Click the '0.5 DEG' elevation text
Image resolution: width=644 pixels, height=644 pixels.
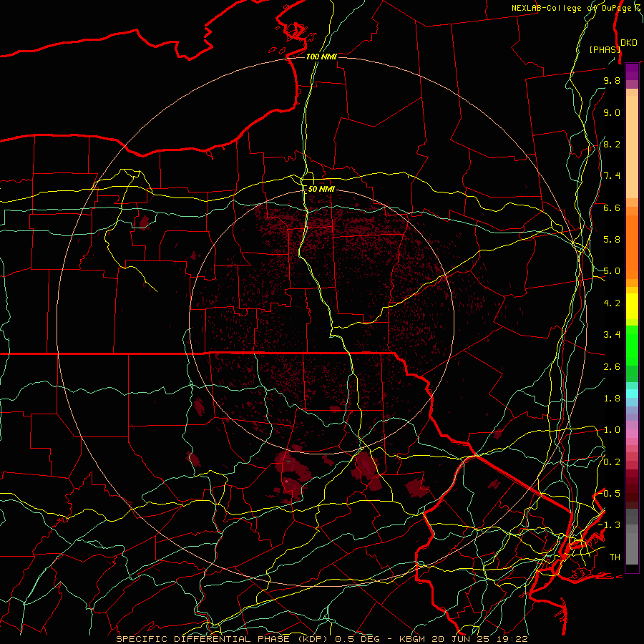point(358,639)
